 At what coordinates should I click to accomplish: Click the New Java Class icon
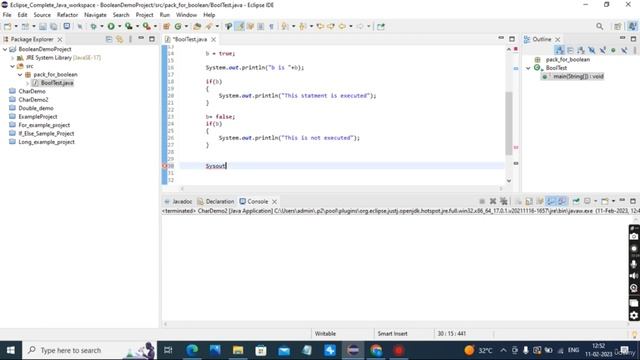click(178, 27)
